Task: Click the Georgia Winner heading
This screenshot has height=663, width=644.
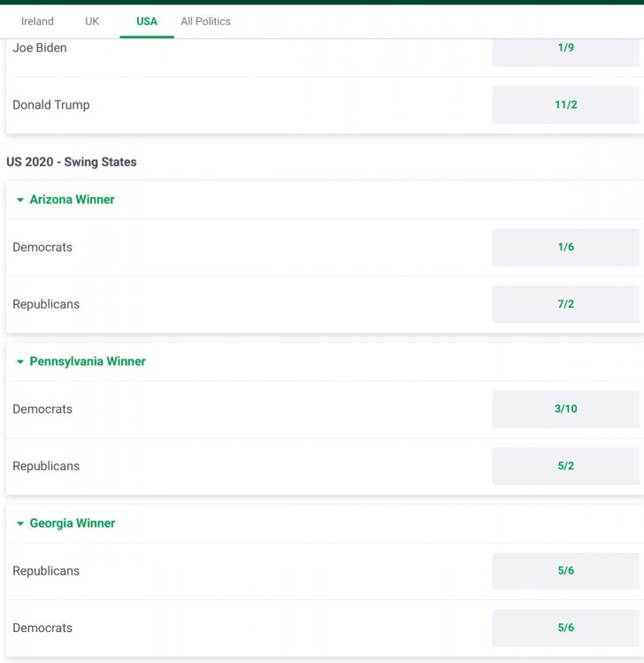Action: (x=73, y=523)
